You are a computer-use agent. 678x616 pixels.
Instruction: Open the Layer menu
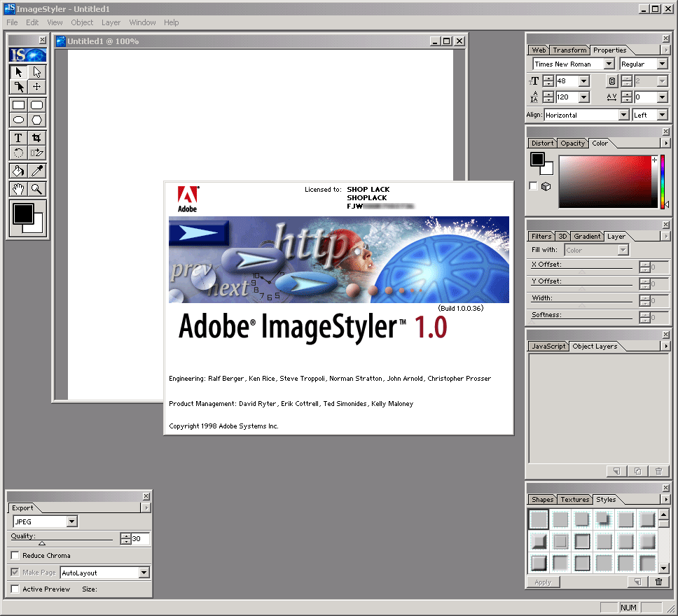[x=111, y=22]
